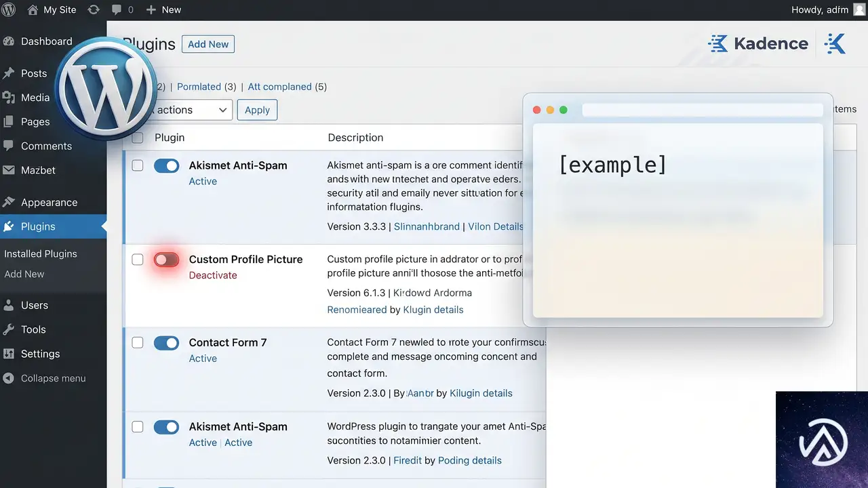
Task: Click the Collapse menu arrow icon
Action: 8,378
